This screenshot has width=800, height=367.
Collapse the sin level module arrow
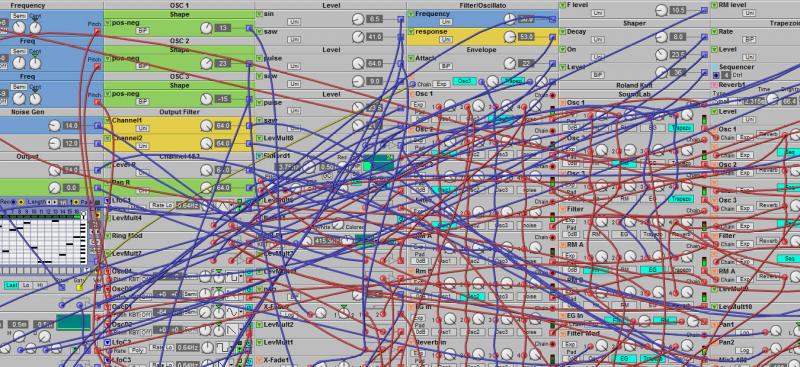click(259, 14)
